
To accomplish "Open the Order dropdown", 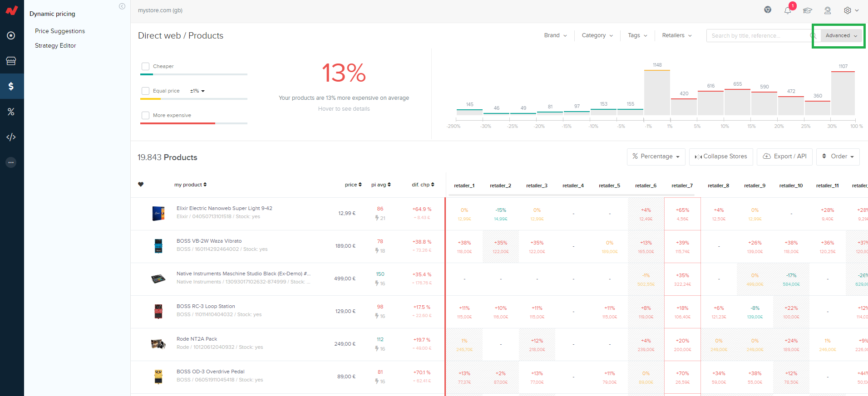I will [x=838, y=156].
